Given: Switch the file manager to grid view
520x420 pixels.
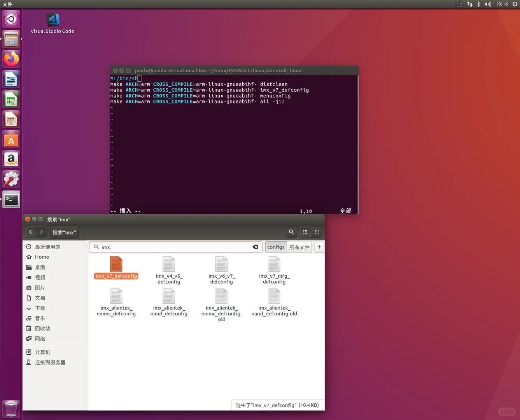Looking at the screenshot, I should point(317,232).
